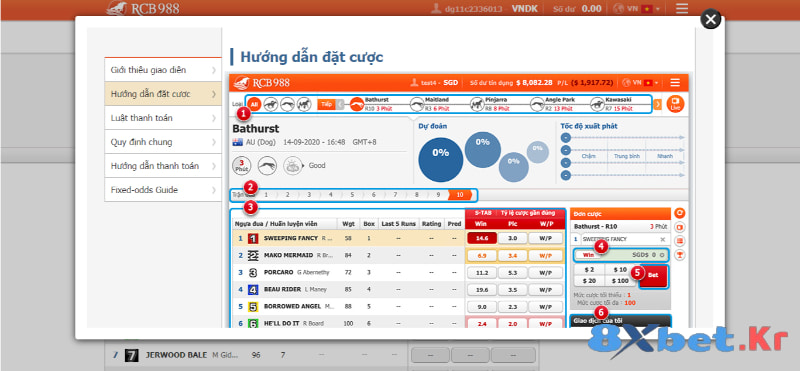
Task: Click the Kawasaki race icon
Action: [597, 104]
